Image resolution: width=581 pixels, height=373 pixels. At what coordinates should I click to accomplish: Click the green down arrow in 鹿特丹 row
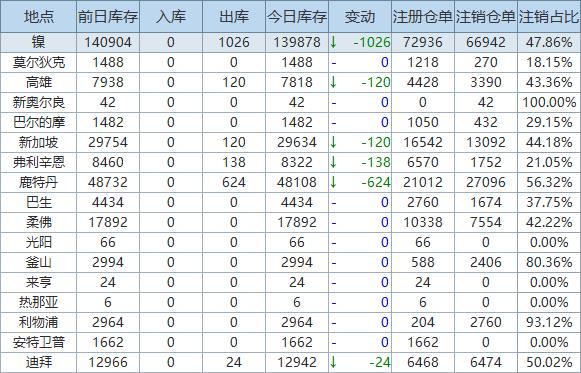point(333,182)
